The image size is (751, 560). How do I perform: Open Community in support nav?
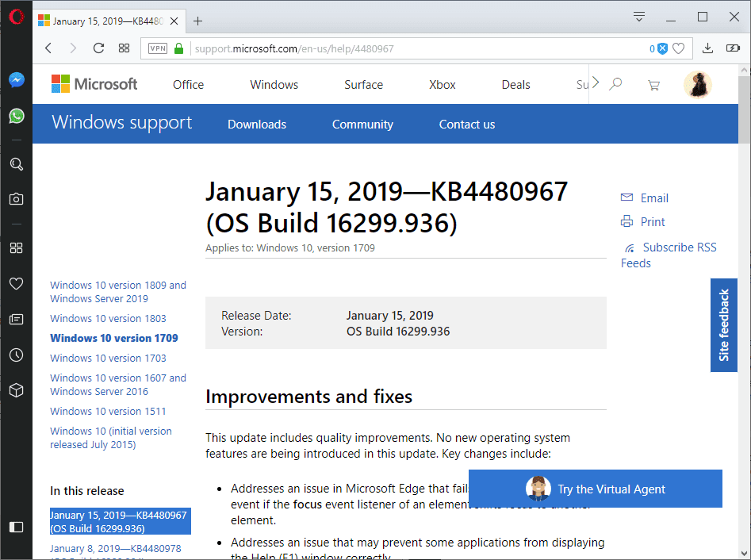point(362,125)
